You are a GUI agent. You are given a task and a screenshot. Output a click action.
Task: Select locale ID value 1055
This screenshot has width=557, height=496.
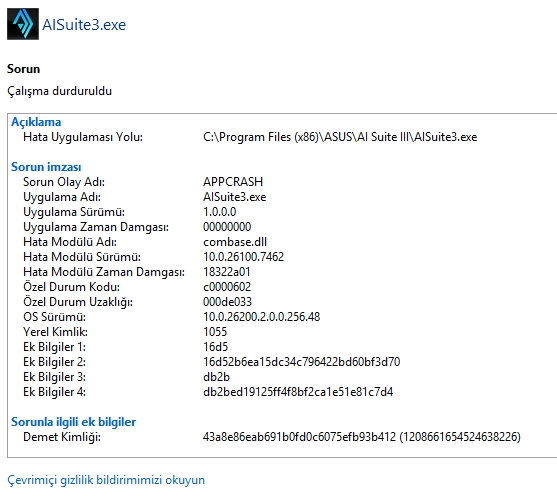tap(215, 332)
